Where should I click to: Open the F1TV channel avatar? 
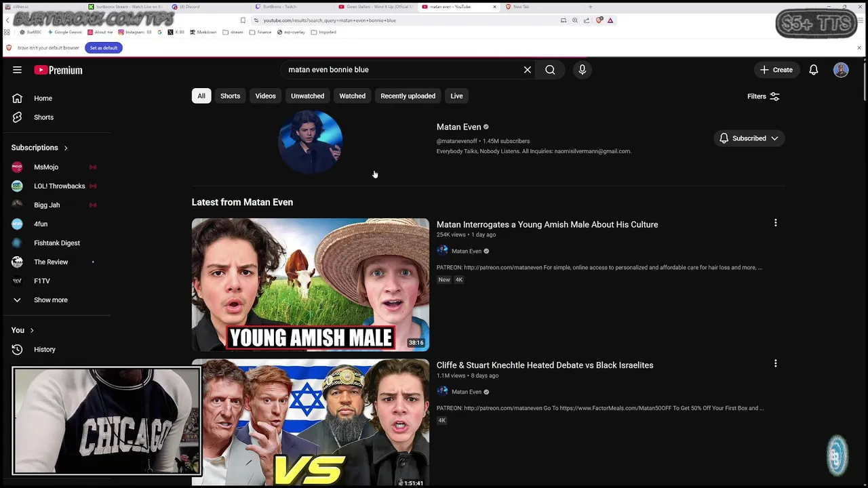pos(17,281)
